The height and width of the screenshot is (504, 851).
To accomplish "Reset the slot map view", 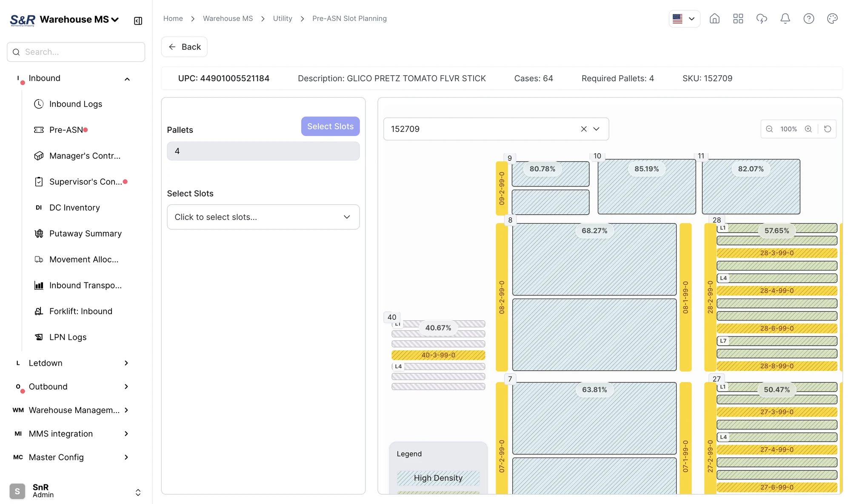I will (828, 129).
